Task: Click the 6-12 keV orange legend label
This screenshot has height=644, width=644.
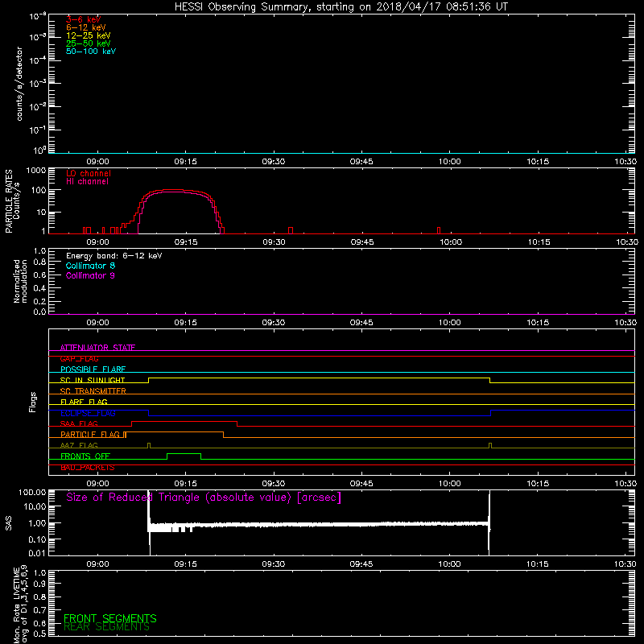Action: (86, 27)
